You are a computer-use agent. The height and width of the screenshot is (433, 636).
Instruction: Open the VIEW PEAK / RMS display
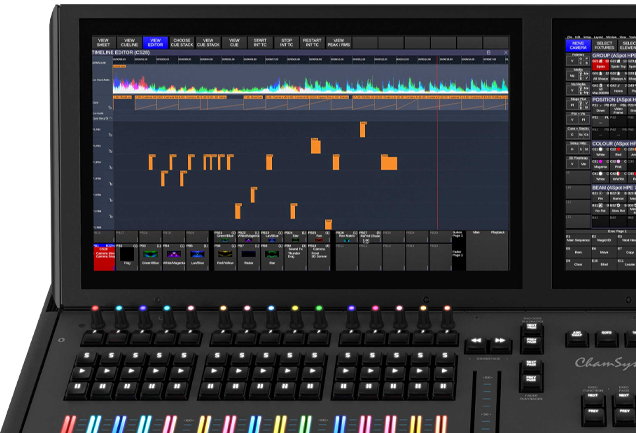338,43
